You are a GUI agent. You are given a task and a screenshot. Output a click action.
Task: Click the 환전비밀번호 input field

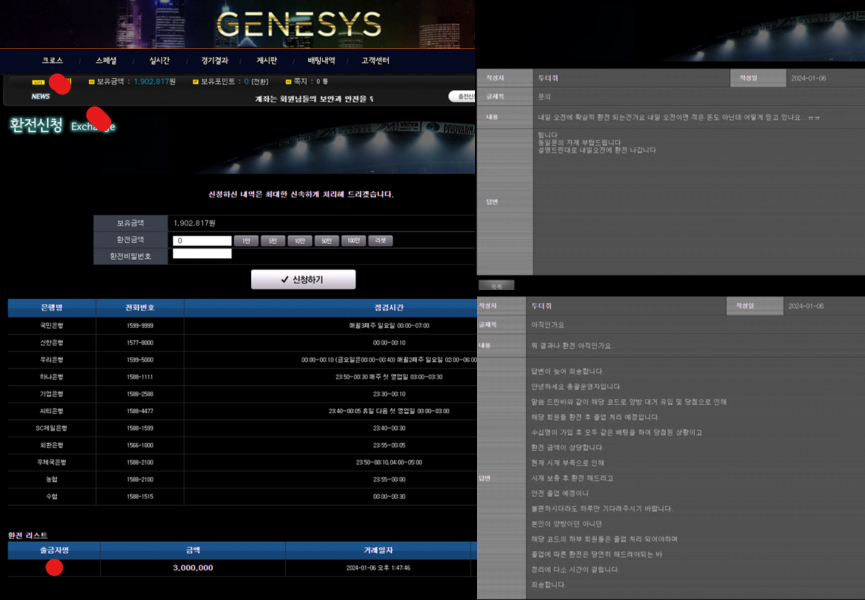tap(202, 254)
